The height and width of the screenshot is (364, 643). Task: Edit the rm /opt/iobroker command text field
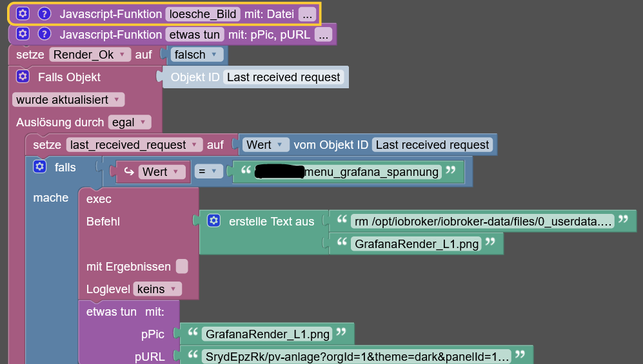tap(482, 222)
